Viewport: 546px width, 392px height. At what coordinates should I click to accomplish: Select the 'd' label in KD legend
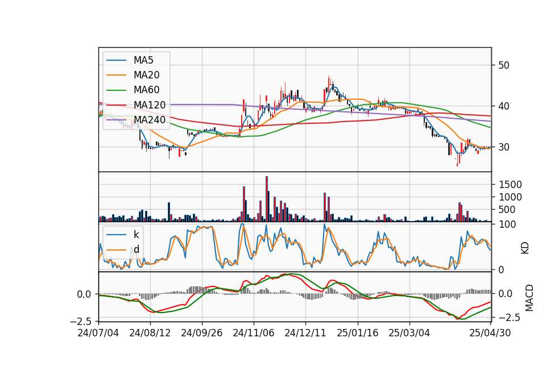click(136, 249)
